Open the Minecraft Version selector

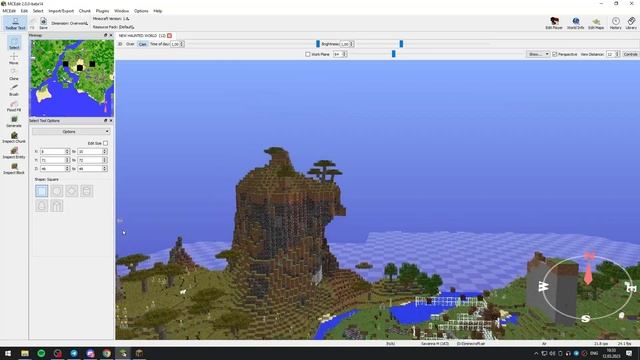(111, 19)
